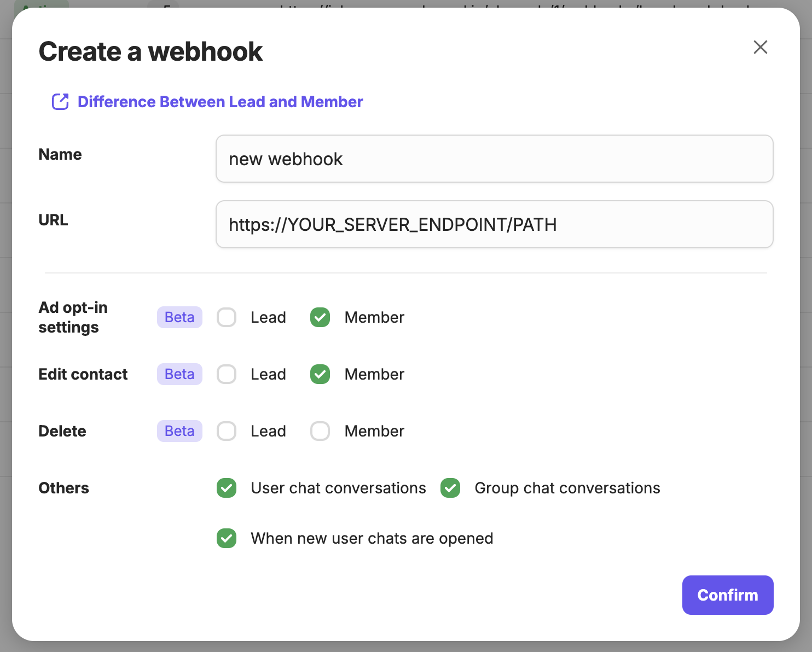Viewport: 812px width, 652px height.
Task: Uncheck When new user chats are opened
Action: 227,538
